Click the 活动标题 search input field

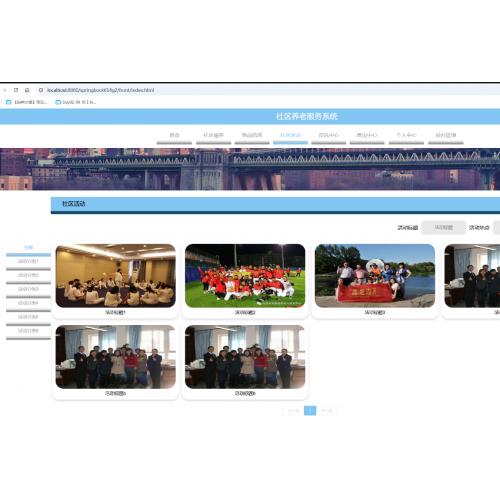(x=443, y=228)
